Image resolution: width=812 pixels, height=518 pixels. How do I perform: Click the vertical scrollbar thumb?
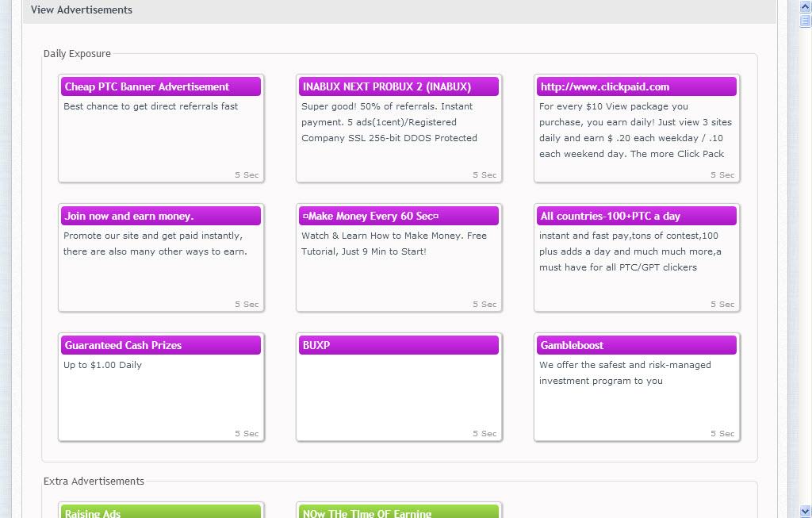click(806, 21)
